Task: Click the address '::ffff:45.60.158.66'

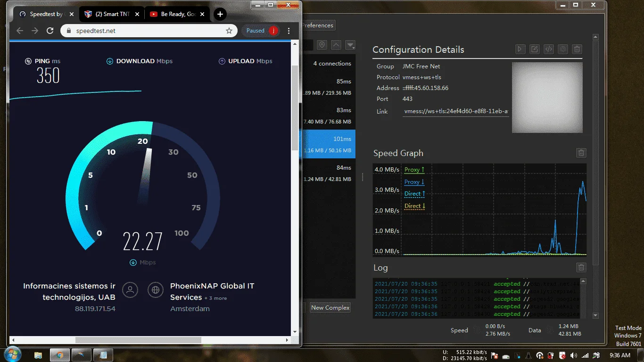Action: (x=425, y=88)
